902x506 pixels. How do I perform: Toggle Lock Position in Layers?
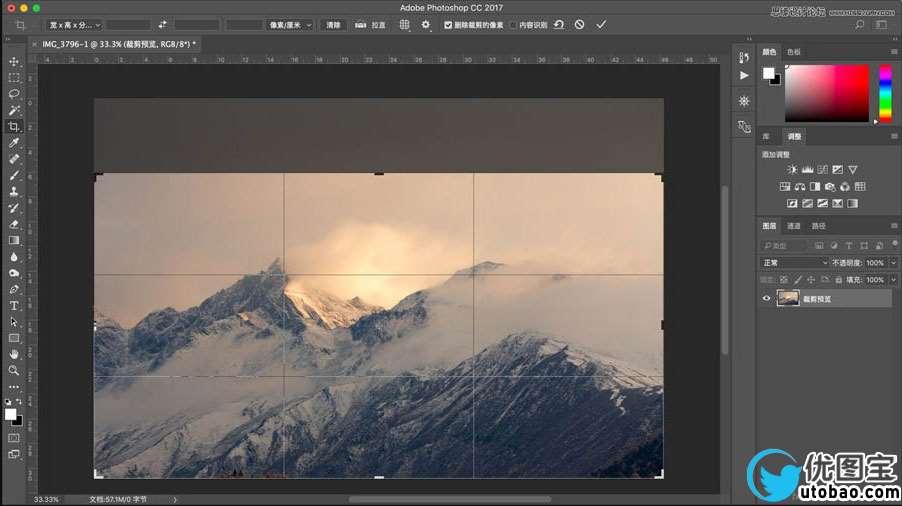(x=811, y=280)
